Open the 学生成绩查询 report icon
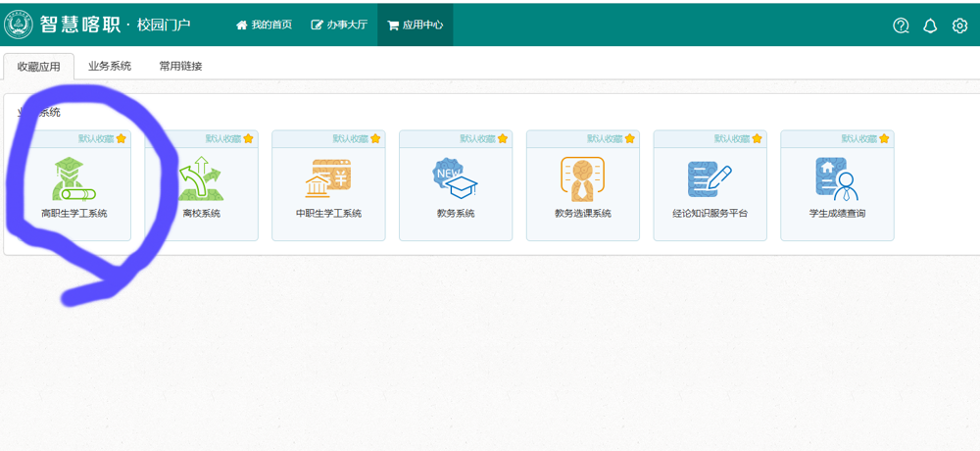 click(x=836, y=178)
